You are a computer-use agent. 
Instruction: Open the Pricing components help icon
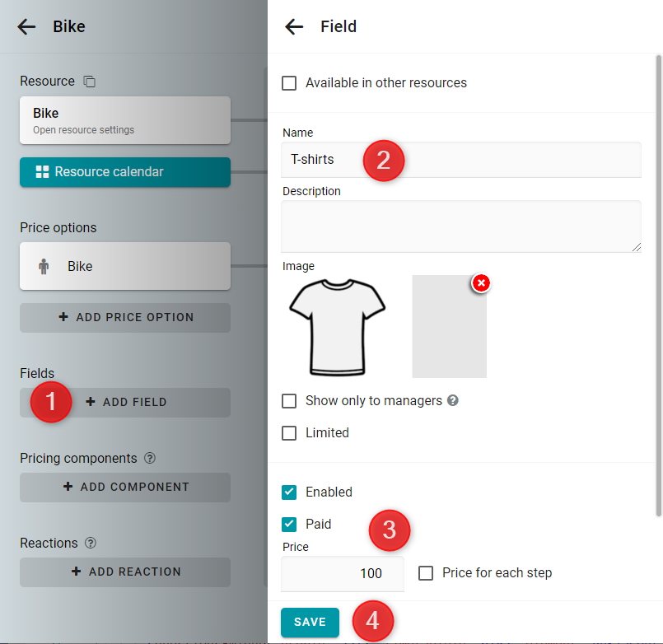tap(150, 458)
